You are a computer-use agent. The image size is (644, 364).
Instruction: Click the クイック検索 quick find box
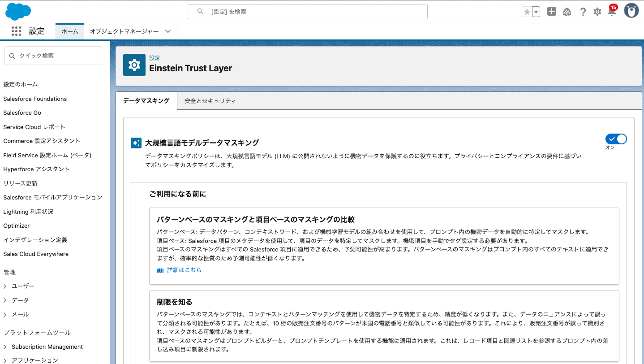click(x=53, y=56)
